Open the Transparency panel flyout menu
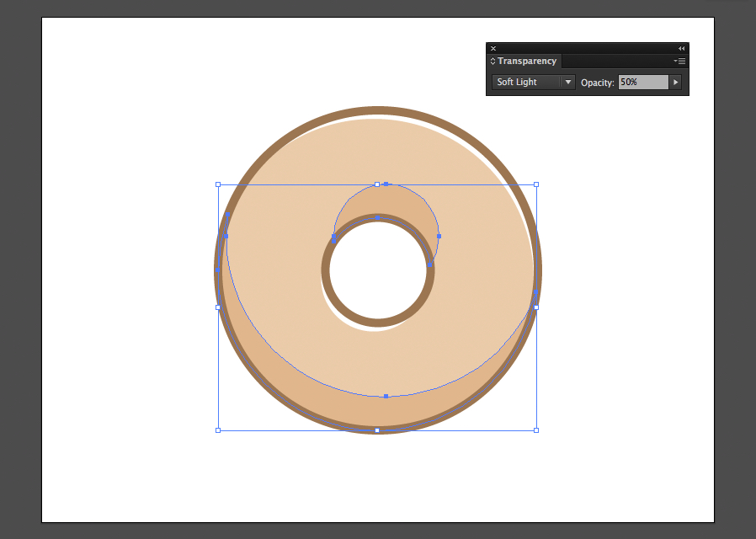This screenshot has height=539, width=756. click(x=679, y=61)
